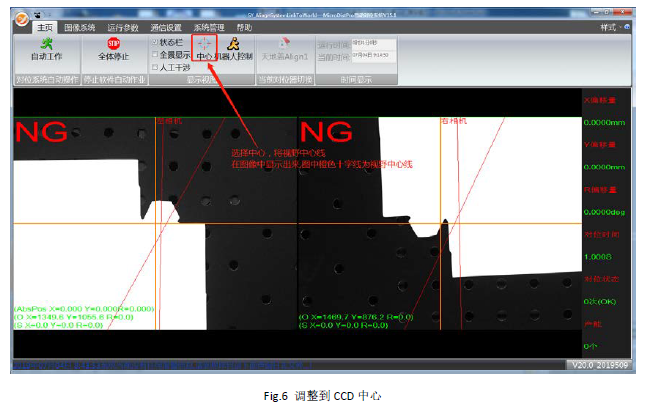Tick the 人工干涉 checkbox
This screenshot has height=407, width=650.
154,67
